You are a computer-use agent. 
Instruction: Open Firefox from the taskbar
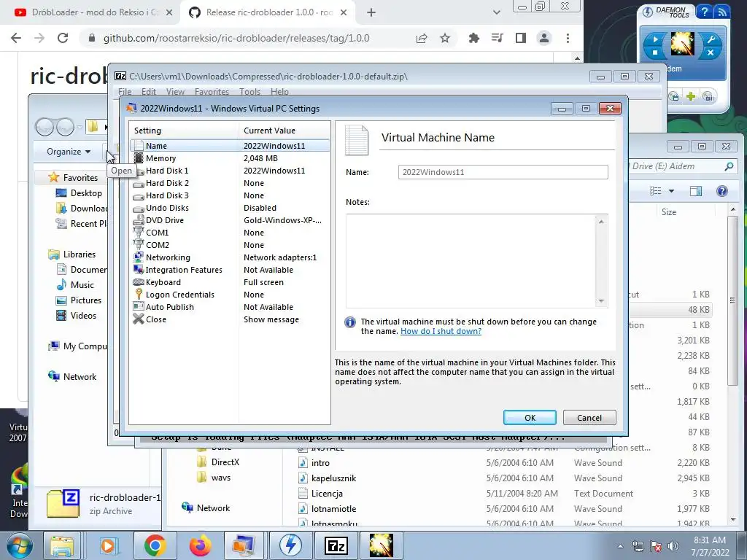click(x=200, y=545)
